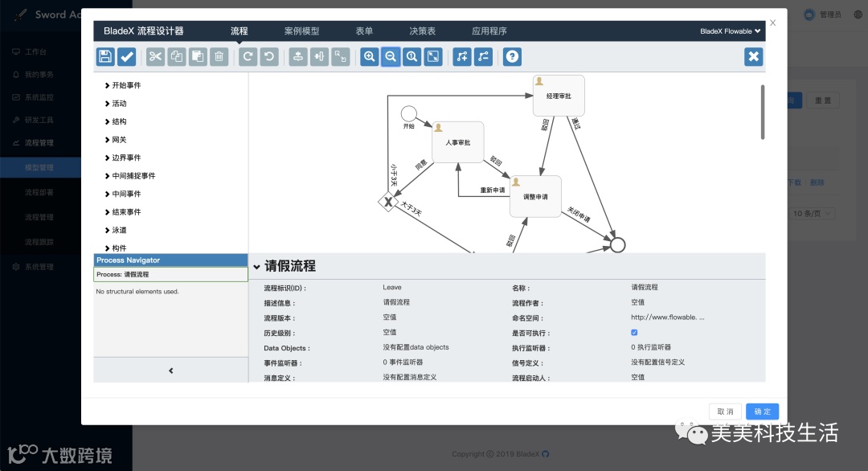Expand the 边界事件 palette group

123,158
